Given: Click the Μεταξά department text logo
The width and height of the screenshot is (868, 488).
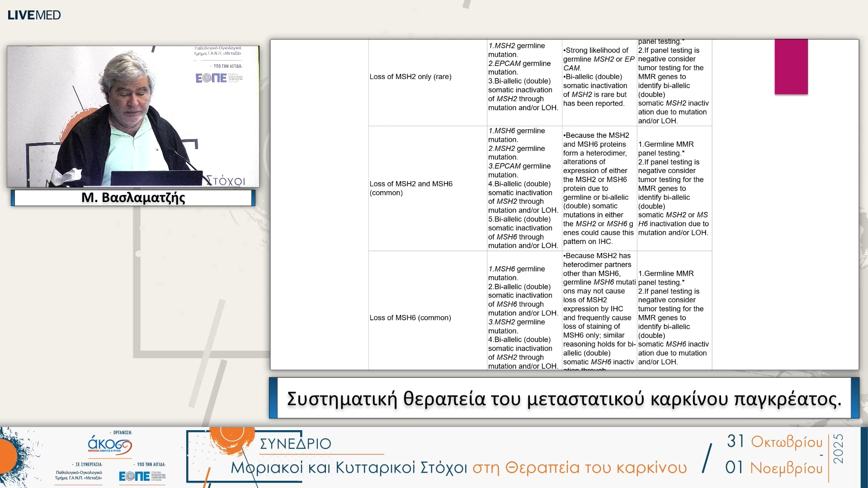Looking at the screenshot, I should (x=78, y=475).
